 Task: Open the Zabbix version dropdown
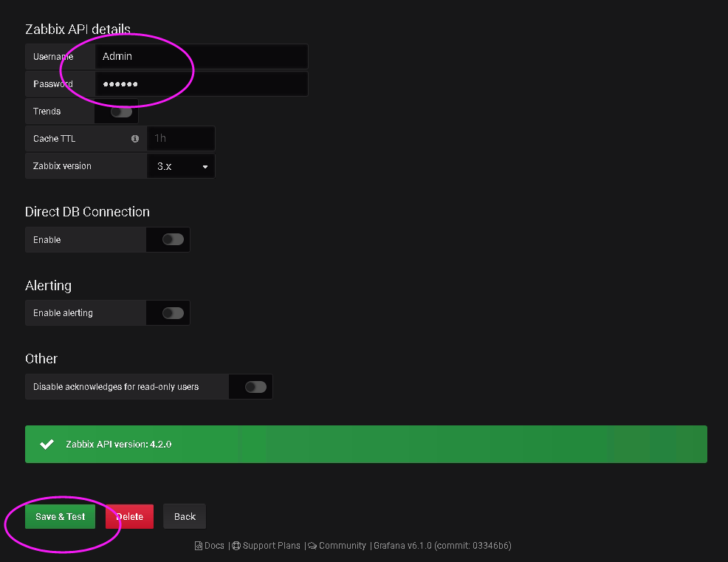pos(181,166)
